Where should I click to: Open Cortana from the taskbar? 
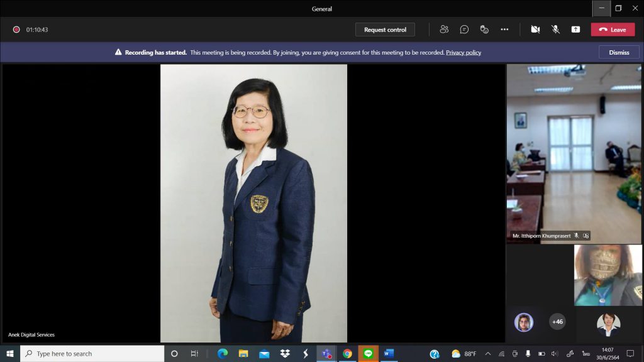pyautogui.click(x=174, y=353)
